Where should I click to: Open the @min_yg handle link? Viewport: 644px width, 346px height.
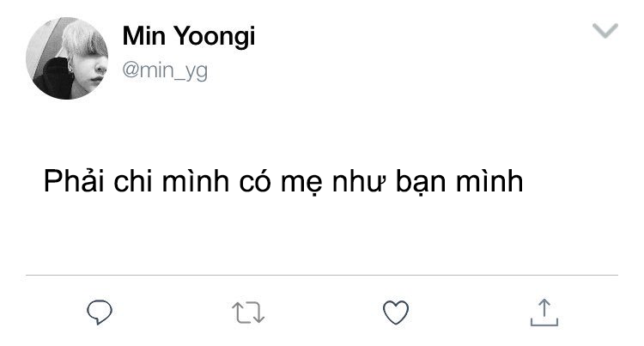165,70
